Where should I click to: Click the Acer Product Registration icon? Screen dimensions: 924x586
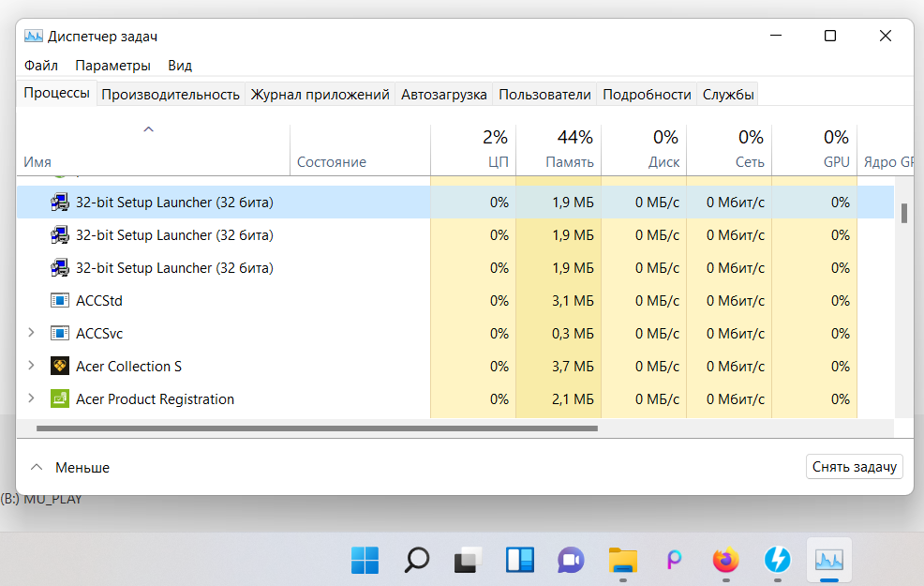tap(60, 399)
